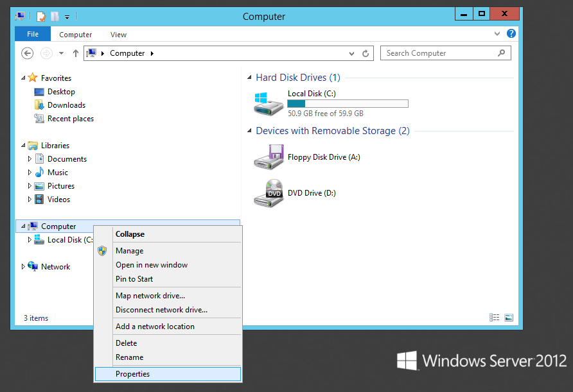Select the Documents library
The width and height of the screenshot is (573, 392).
67,159
